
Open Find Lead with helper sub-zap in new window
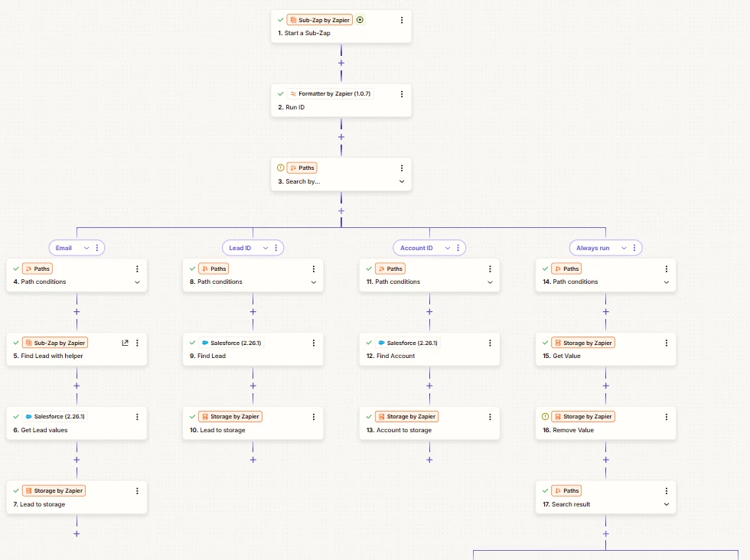[x=126, y=343]
